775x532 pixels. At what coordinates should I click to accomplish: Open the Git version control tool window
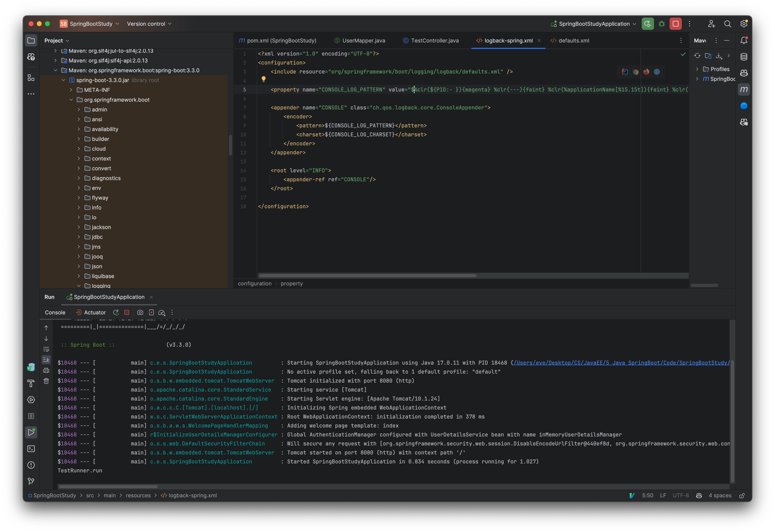tap(31, 481)
